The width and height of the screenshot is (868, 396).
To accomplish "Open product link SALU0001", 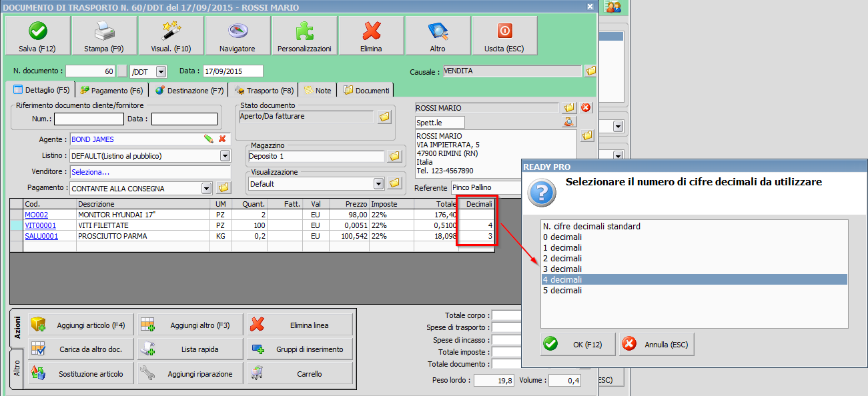I will click(41, 236).
